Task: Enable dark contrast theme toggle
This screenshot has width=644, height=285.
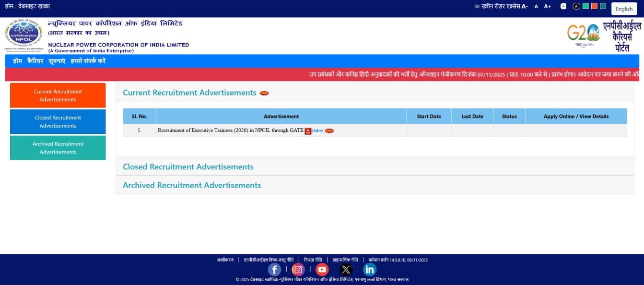Action: [x=576, y=6]
